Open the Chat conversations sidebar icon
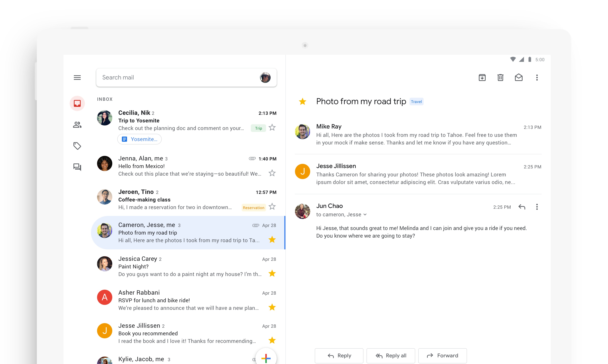Viewport: 608px width, 364px height. coord(77,167)
